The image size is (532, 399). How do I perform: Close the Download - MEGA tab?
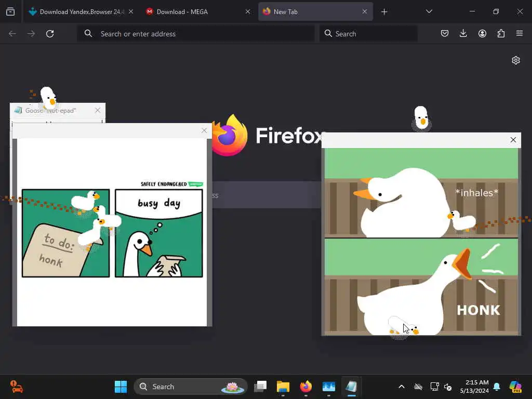click(248, 12)
